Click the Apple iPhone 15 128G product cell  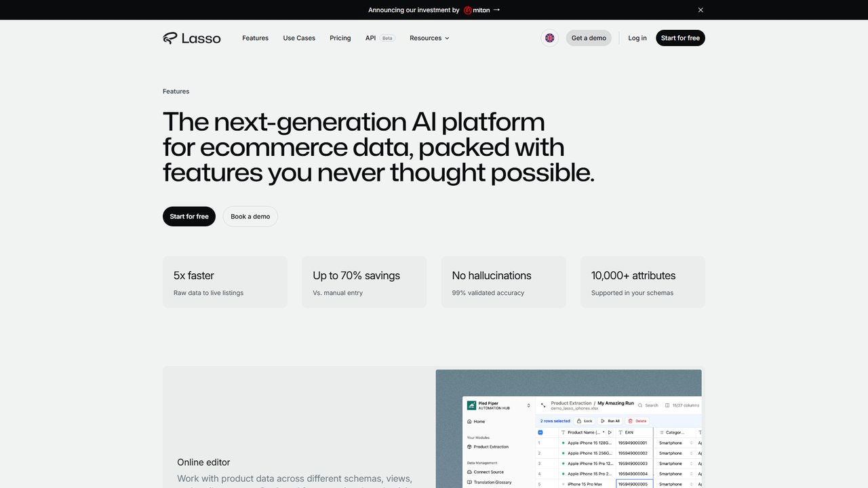587,443
